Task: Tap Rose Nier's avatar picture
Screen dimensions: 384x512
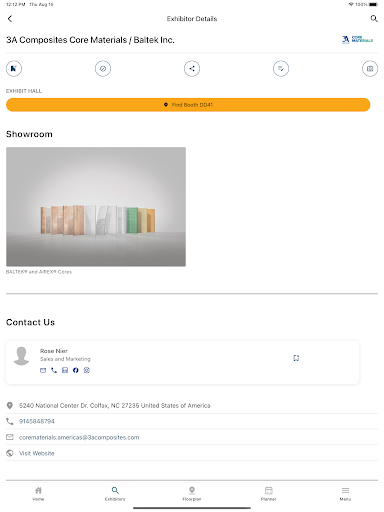Action: pos(21,356)
